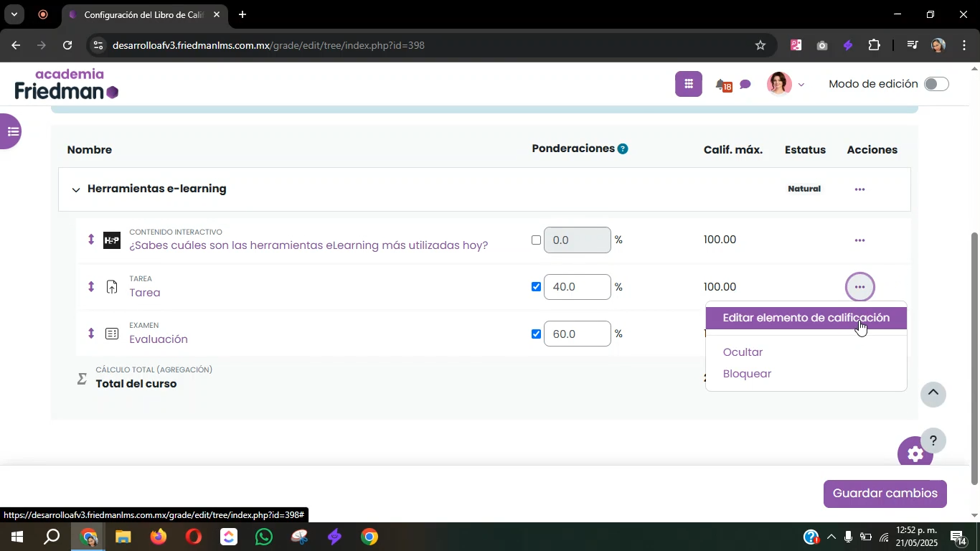Click the 100.00 max grade for Tarea
Image resolution: width=980 pixels, height=551 pixels.
pos(720,287)
